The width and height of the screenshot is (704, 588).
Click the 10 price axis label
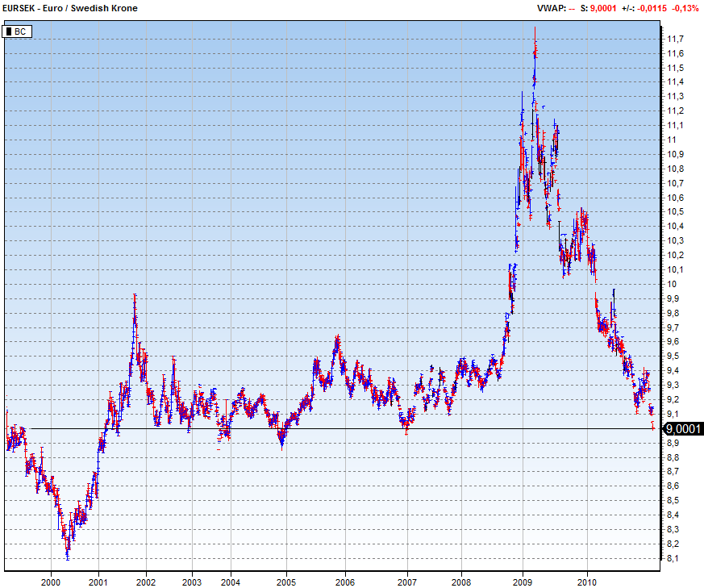click(671, 284)
